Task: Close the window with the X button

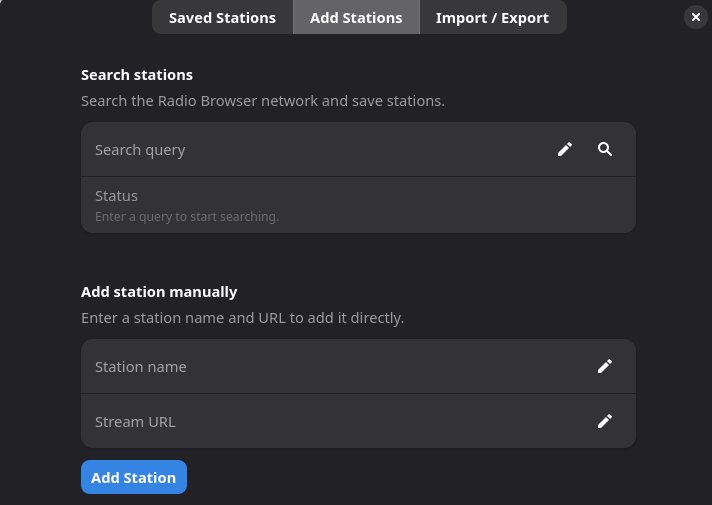Action: click(x=696, y=17)
